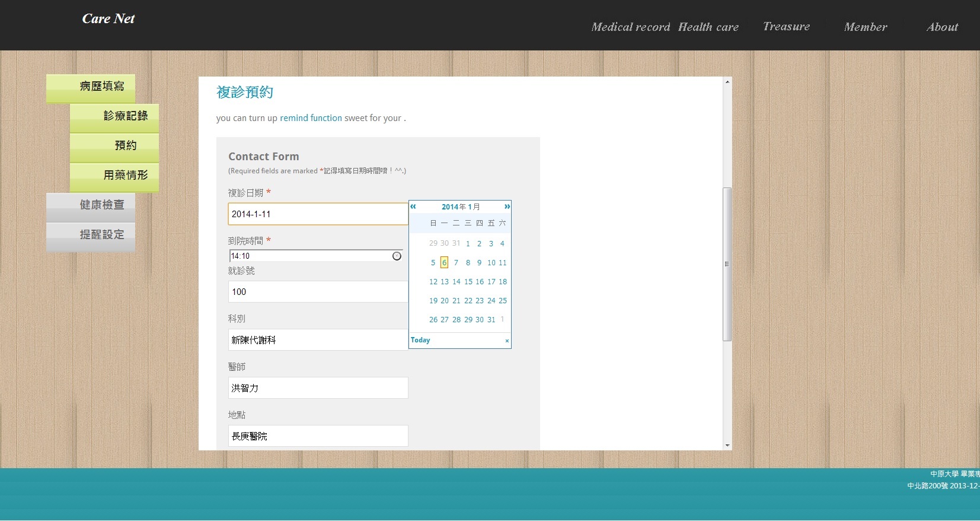Open the Medical record menu
Screen dimensions: 980x521
pos(630,27)
